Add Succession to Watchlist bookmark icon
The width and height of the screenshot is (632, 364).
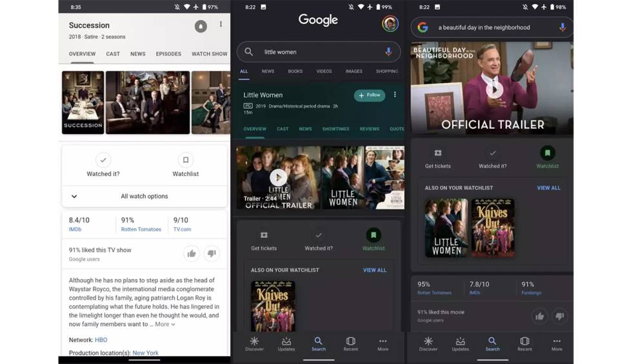pos(186,160)
